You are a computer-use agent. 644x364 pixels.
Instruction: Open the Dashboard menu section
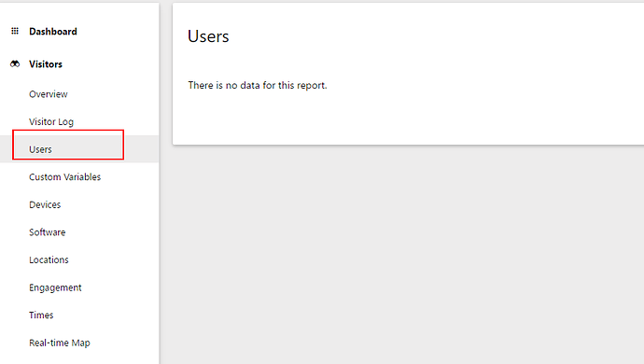(x=53, y=32)
